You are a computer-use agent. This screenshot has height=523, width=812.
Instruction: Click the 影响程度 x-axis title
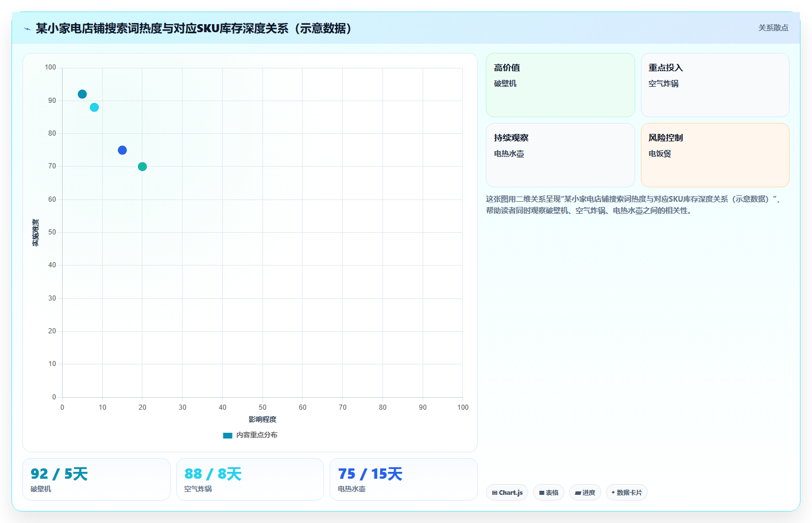[262, 420]
